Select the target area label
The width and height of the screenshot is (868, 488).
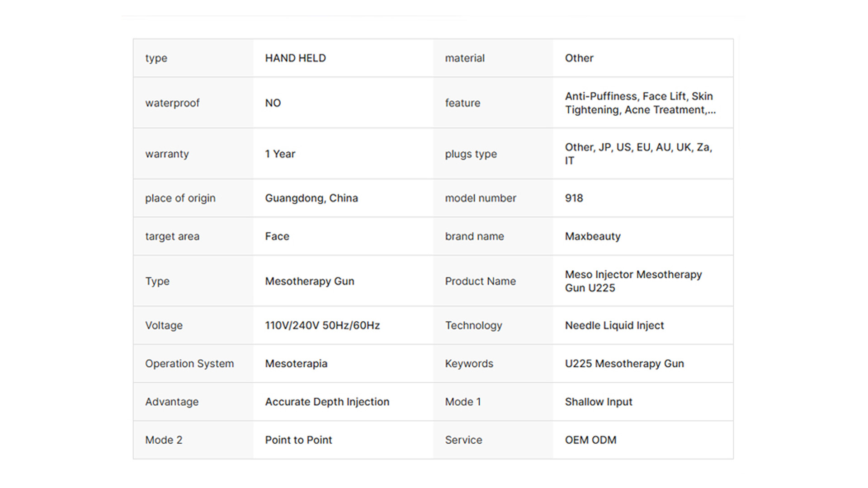pyautogui.click(x=172, y=236)
